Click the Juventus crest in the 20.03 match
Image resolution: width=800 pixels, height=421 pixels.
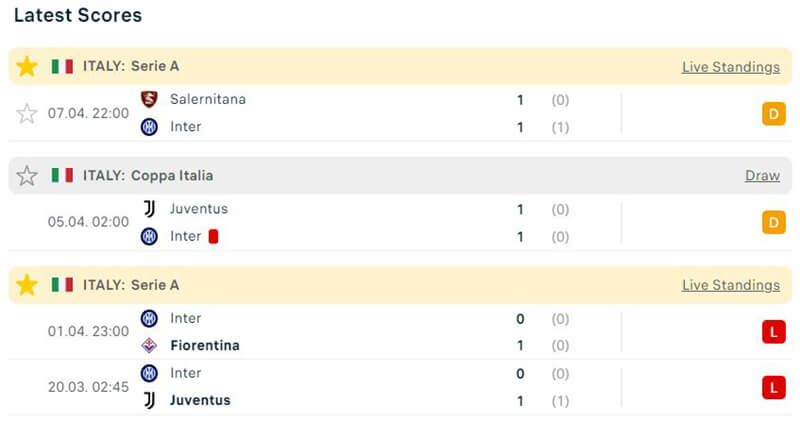[x=149, y=400]
